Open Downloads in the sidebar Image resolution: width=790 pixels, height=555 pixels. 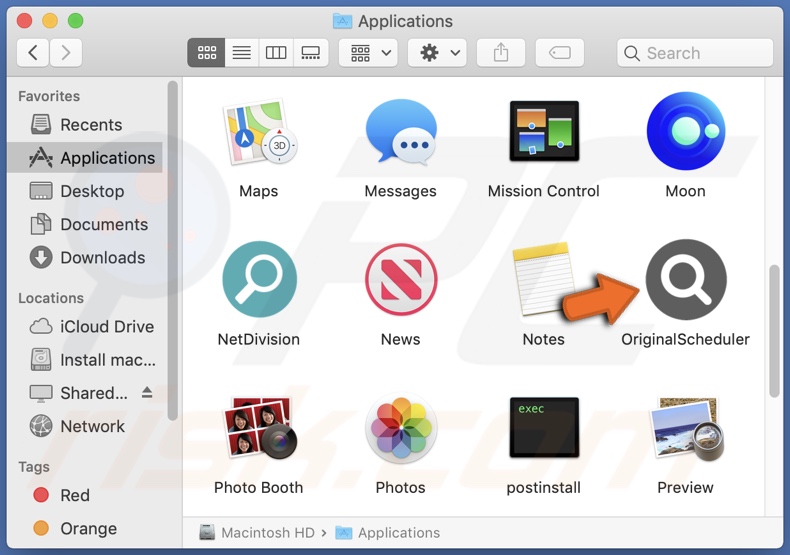[85, 257]
